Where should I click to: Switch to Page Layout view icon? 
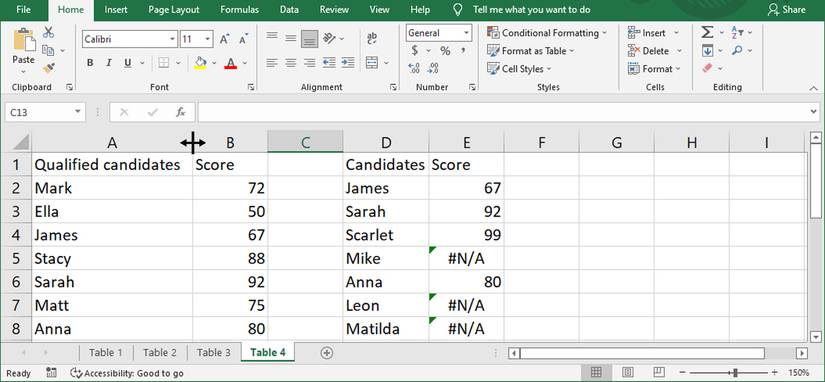(628, 373)
